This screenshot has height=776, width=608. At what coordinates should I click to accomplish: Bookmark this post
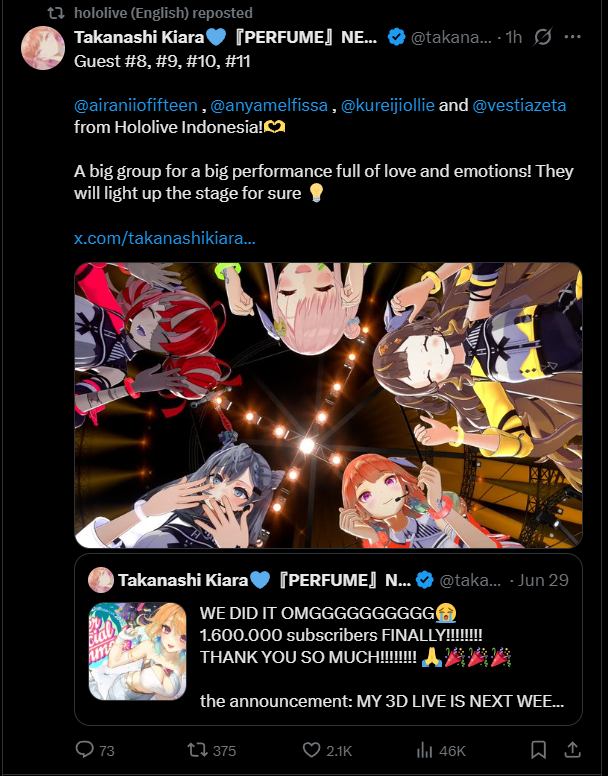(538, 750)
